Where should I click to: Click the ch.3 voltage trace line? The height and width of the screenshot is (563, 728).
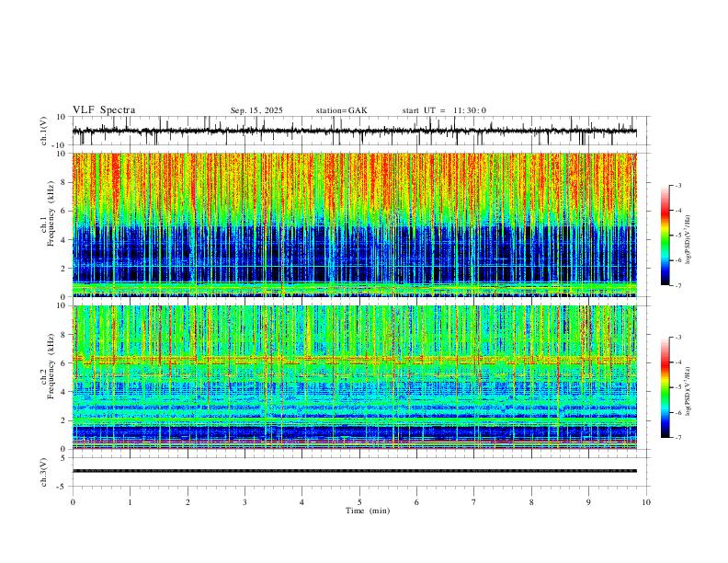pos(354,471)
